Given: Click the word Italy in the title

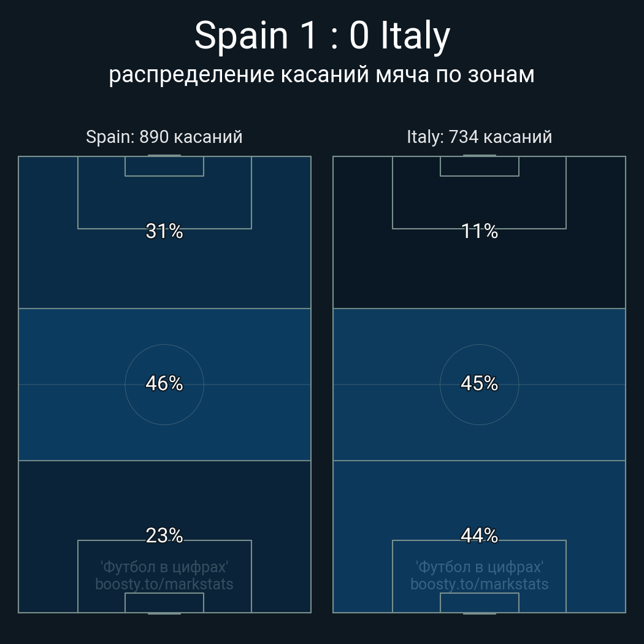Looking at the screenshot, I should tap(415, 36).
